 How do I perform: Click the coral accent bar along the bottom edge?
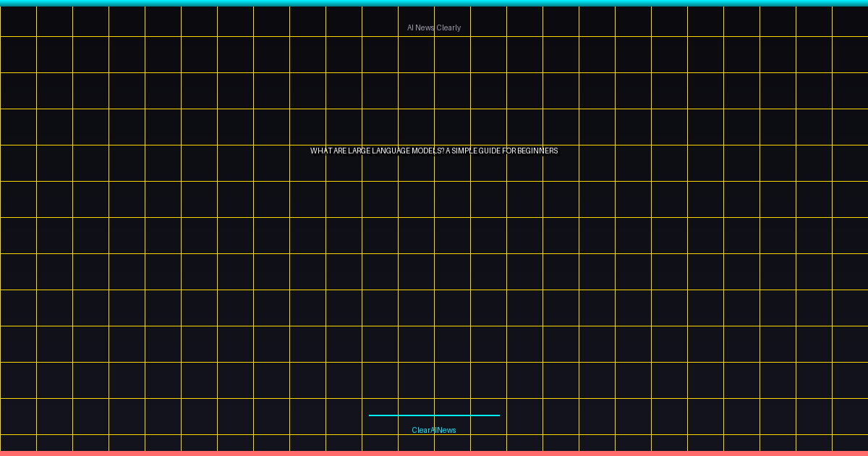coord(434,453)
